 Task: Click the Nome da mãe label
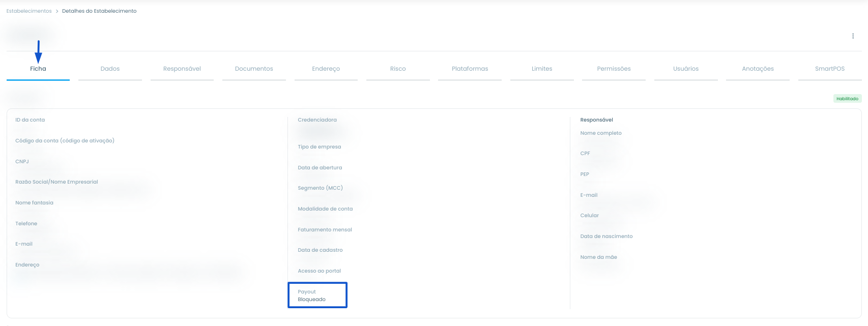pos(598,257)
